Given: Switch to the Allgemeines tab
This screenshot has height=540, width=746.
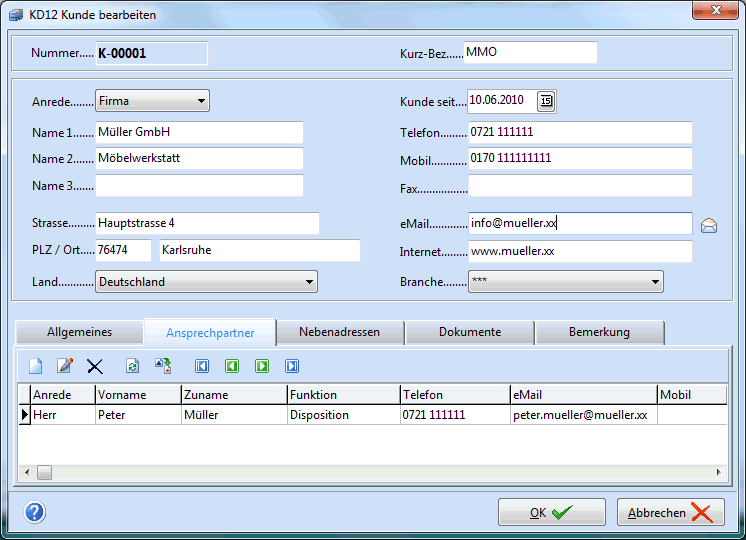Looking at the screenshot, I should pos(79,332).
